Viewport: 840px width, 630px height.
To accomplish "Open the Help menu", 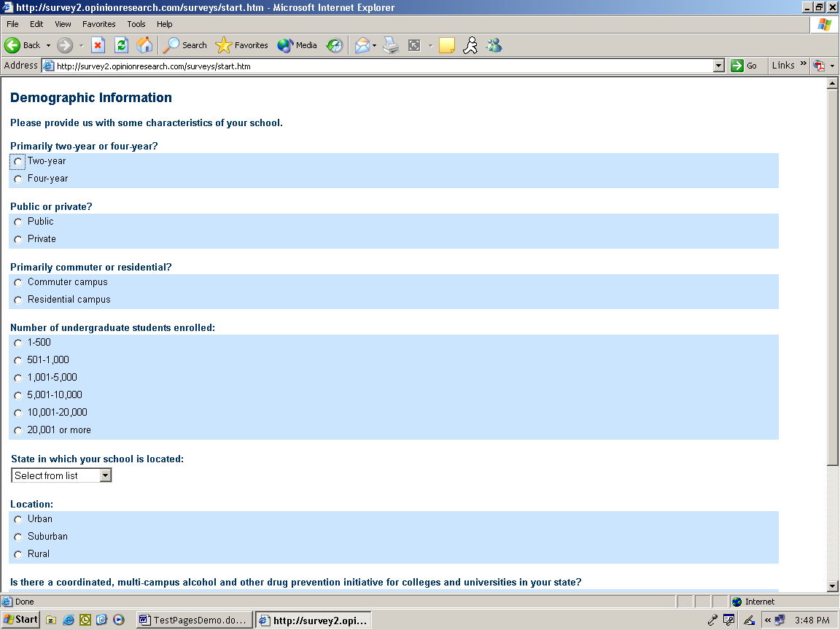I will [x=165, y=24].
